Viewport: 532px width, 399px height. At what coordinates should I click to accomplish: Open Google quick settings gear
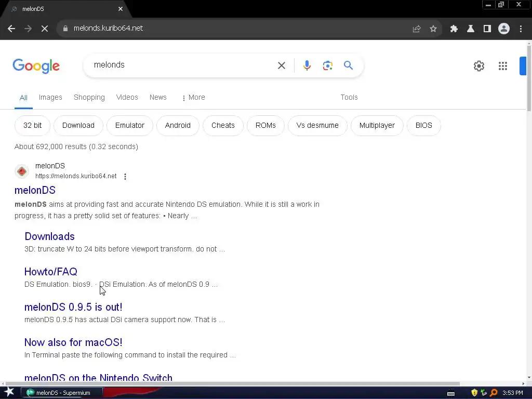[478, 66]
